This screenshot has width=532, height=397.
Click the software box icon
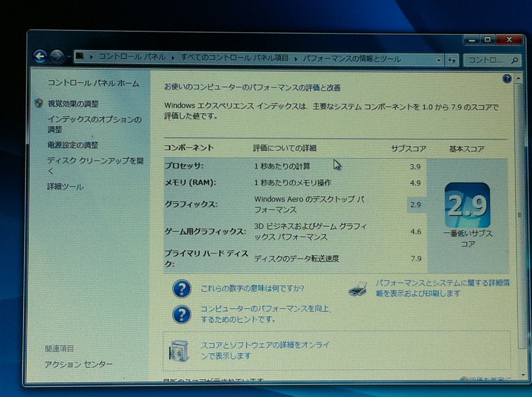pyautogui.click(x=179, y=350)
